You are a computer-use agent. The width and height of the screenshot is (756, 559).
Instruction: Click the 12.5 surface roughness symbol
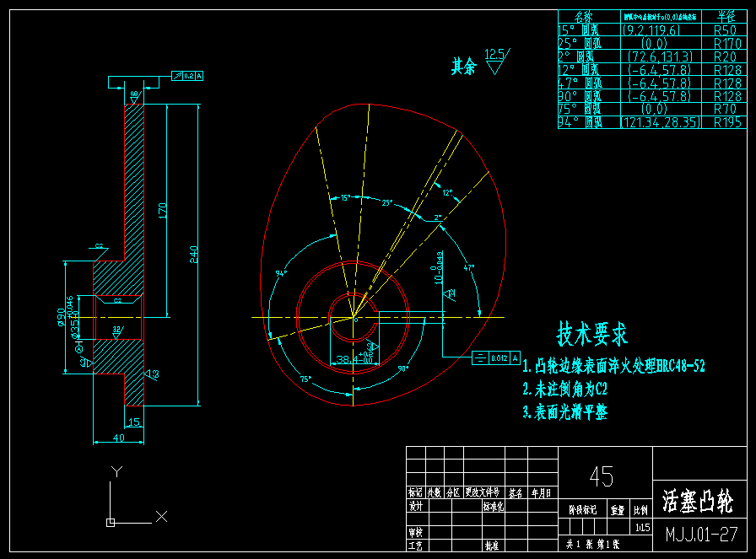[x=497, y=61]
